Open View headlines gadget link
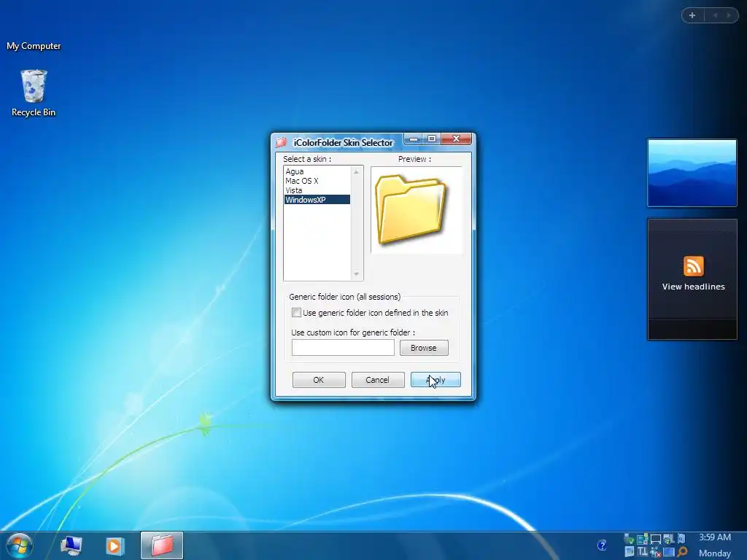The width and height of the screenshot is (747, 560). click(x=693, y=287)
